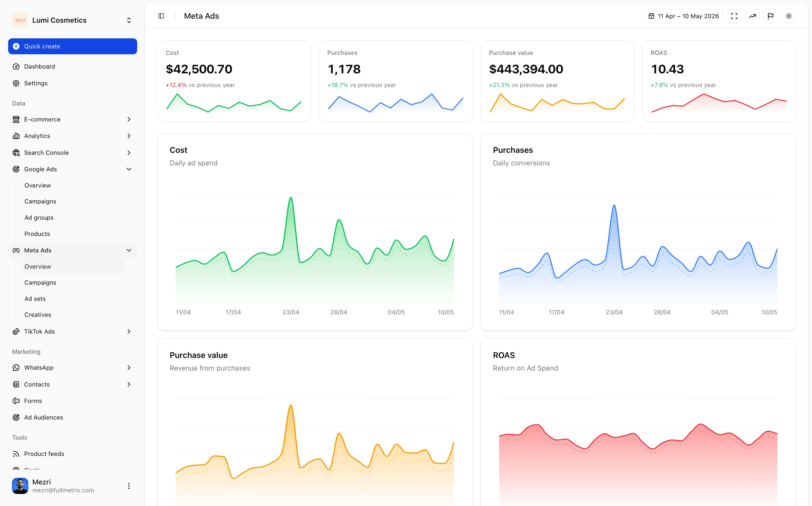Click the Dashboard gauge icon
Image resolution: width=812 pixels, height=506 pixels.
coord(16,67)
